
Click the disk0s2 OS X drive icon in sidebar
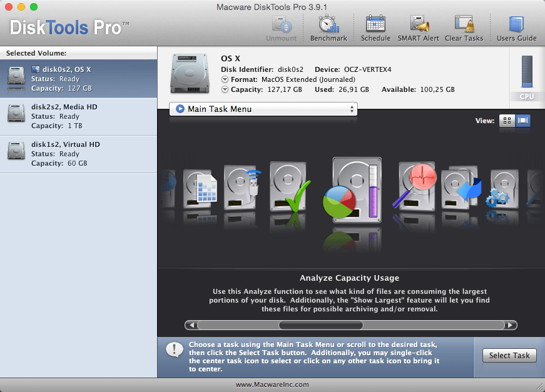click(x=16, y=77)
